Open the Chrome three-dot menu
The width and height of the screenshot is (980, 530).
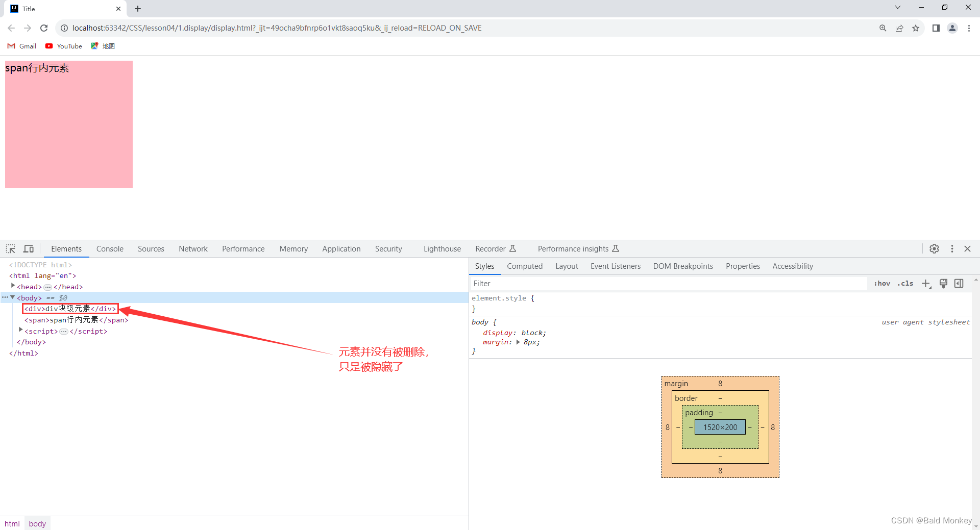[969, 28]
